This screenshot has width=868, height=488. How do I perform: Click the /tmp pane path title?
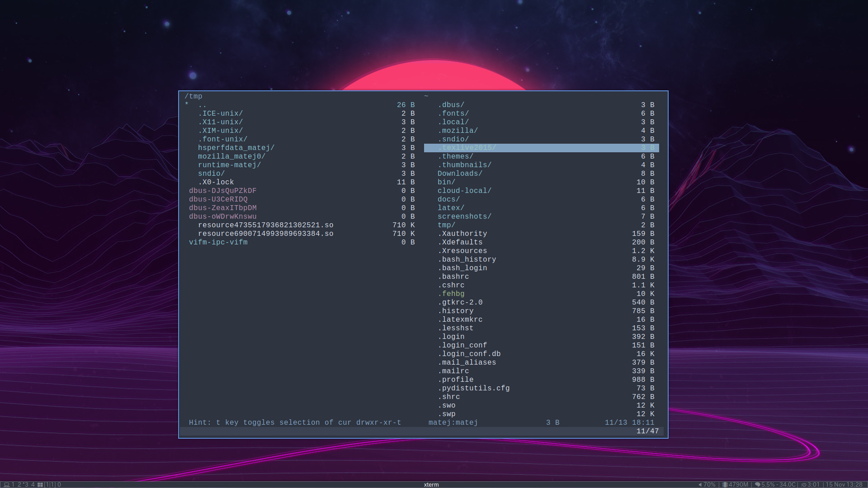click(193, 96)
